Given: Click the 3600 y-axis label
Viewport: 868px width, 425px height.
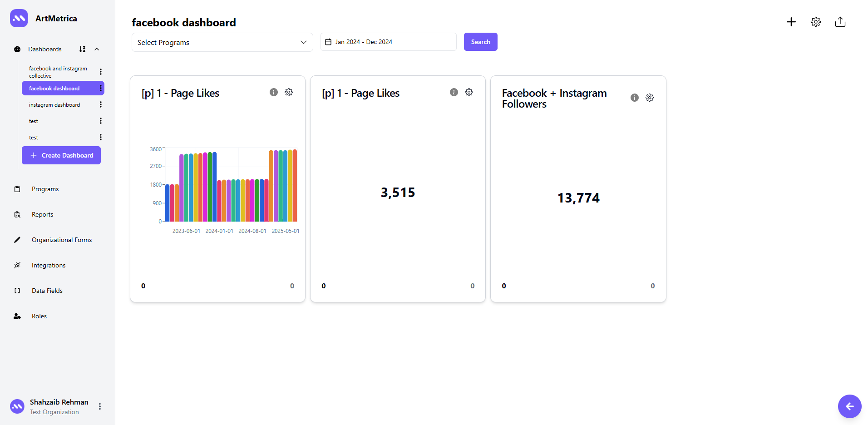Looking at the screenshot, I should [x=156, y=149].
